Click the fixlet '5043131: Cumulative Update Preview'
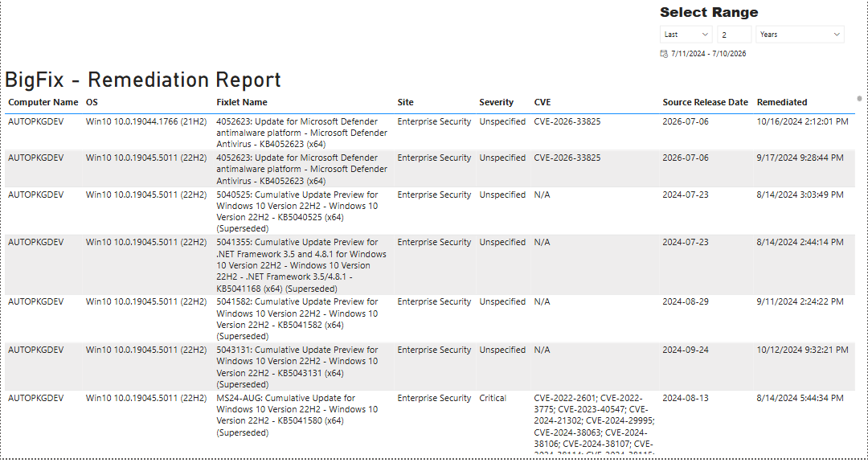This screenshot has height=463, width=868. click(x=297, y=367)
